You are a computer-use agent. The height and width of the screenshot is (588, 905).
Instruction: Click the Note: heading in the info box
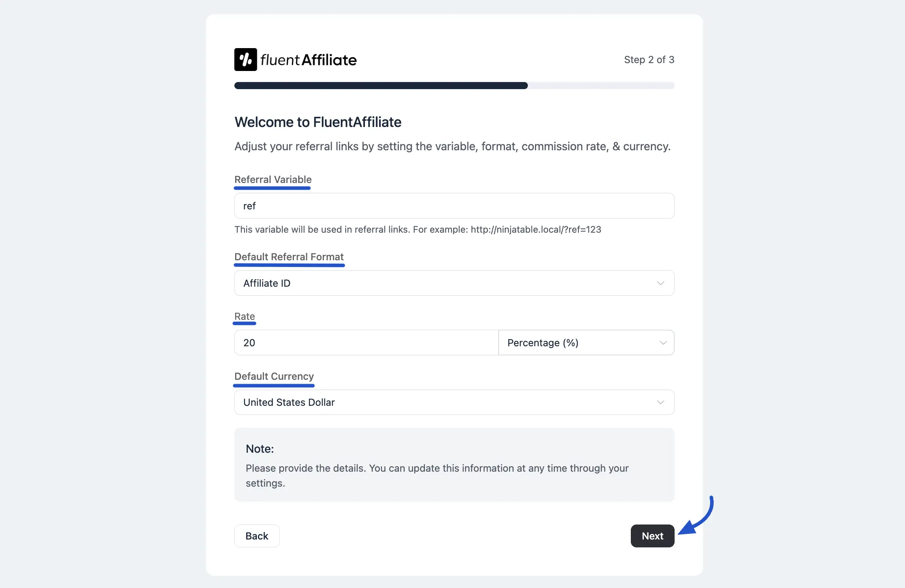[x=260, y=449]
